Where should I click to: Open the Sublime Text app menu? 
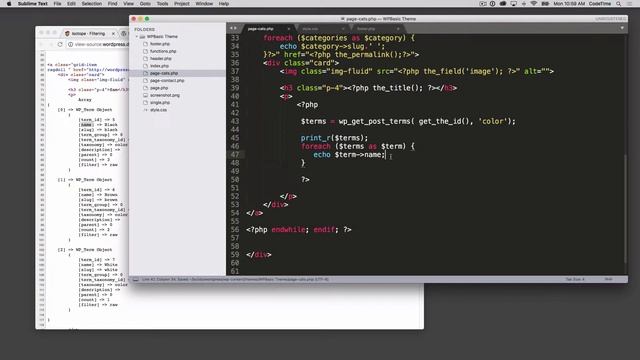(33, 4)
